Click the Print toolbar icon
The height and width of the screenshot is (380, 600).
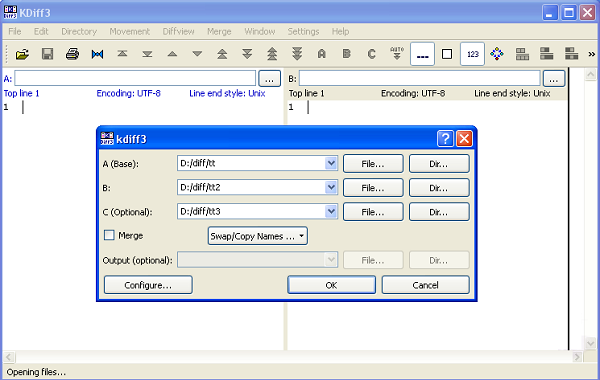(x=72, y=54)
